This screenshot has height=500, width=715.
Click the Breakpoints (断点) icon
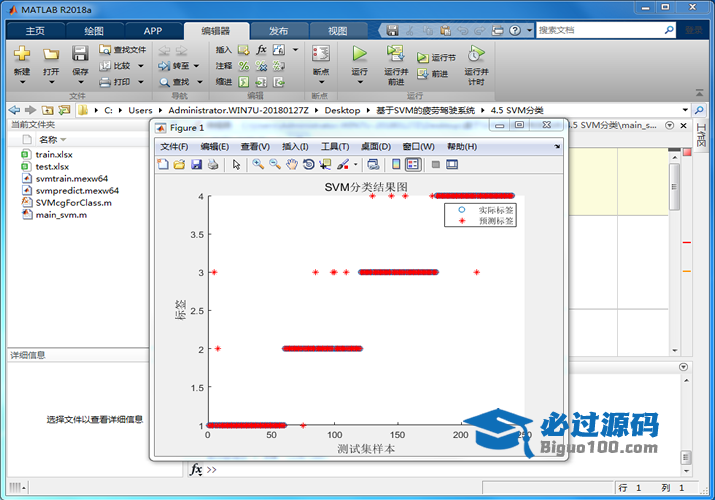click(321, 53)
